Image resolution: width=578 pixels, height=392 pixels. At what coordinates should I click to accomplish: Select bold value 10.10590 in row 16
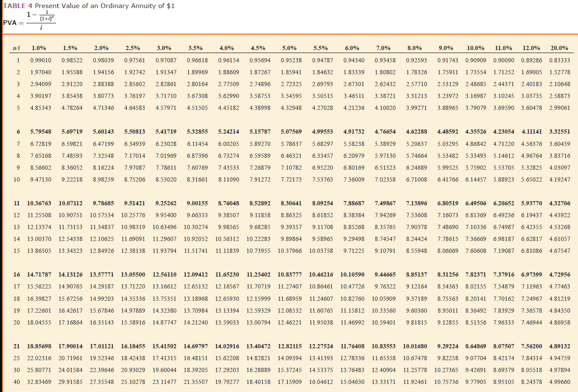(353, 274)
